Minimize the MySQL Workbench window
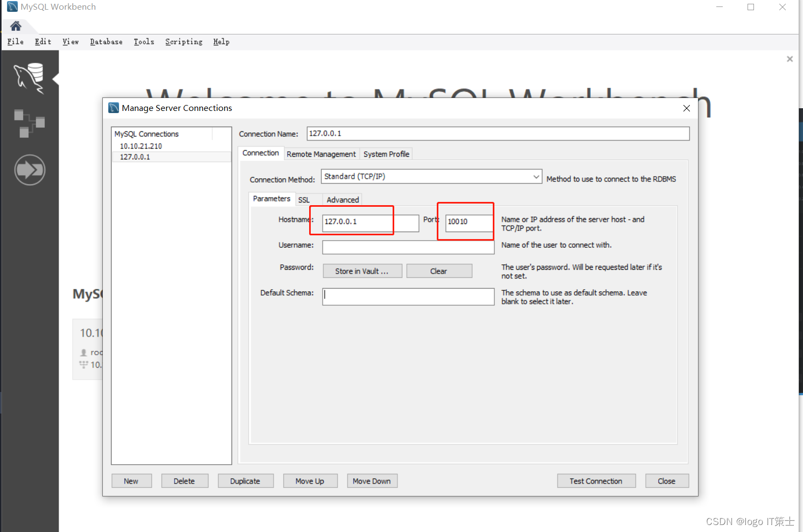 720,7
